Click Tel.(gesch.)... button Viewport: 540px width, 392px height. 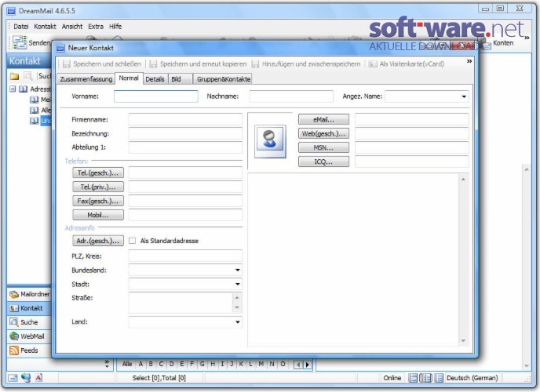pos(98,172)
